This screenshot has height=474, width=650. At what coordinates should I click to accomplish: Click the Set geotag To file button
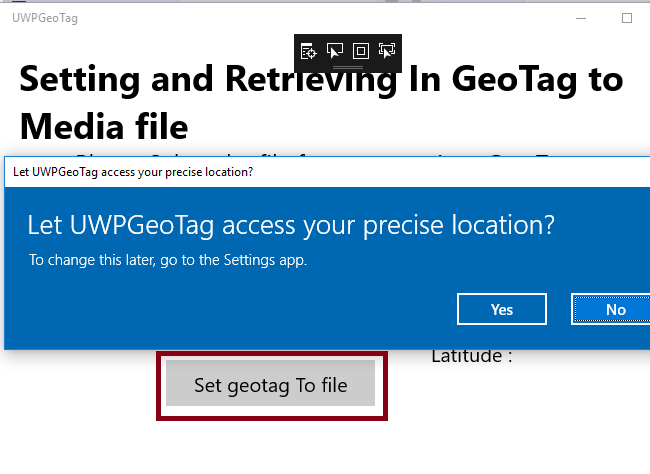pyautogui.click(x=270, y=385)
